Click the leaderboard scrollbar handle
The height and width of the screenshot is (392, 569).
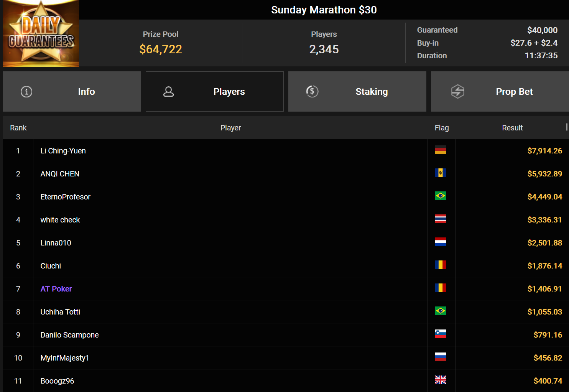(567, 127)
